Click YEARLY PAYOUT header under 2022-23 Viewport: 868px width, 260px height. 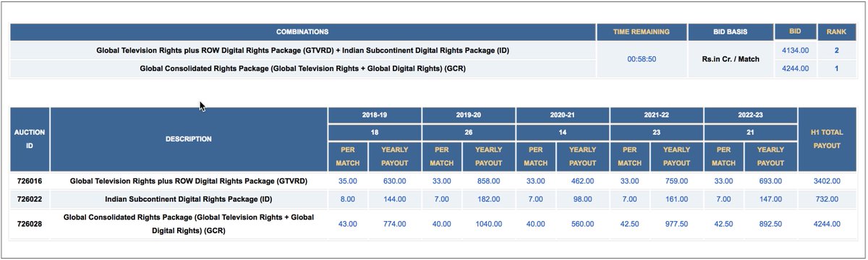point(771,156)
